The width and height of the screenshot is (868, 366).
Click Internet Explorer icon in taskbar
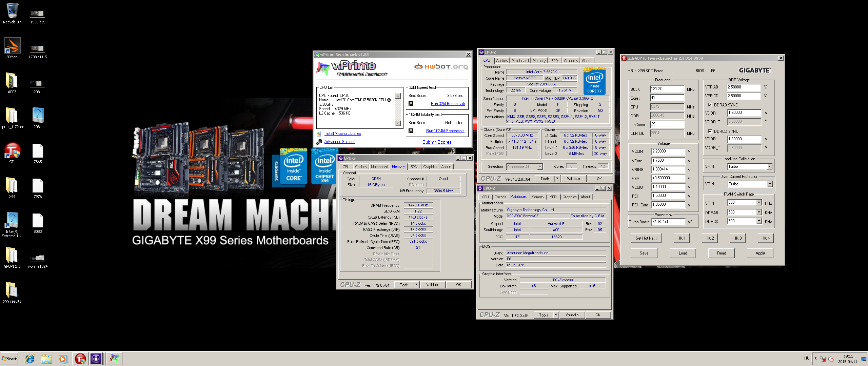[30, 359]
